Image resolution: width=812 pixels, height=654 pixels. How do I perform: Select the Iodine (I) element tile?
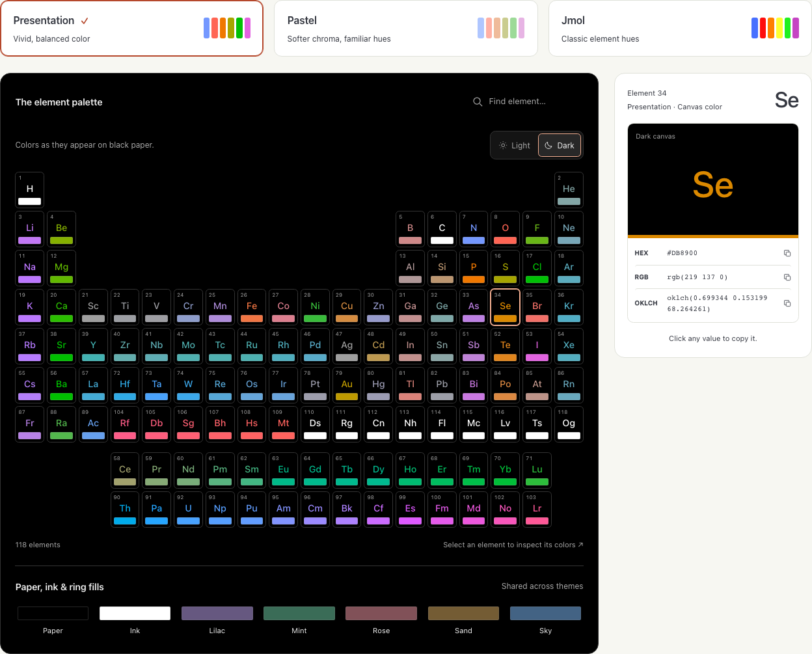[537, 346]
